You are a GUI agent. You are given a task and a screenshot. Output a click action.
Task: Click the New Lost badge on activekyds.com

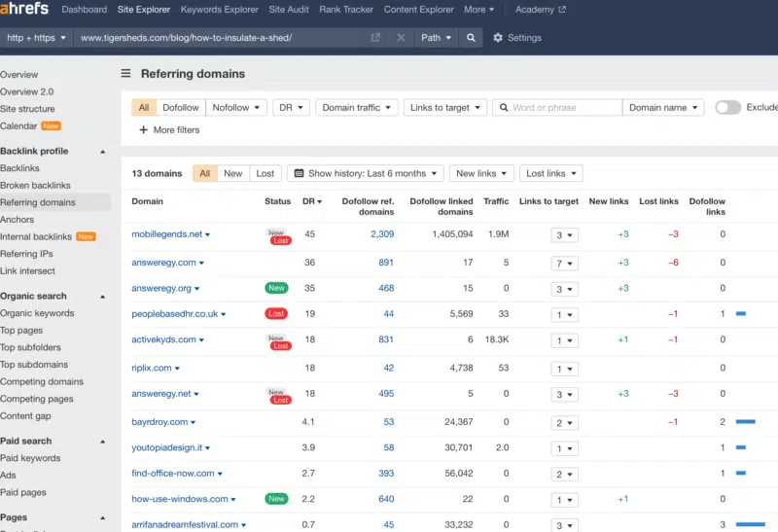[279, 342]
